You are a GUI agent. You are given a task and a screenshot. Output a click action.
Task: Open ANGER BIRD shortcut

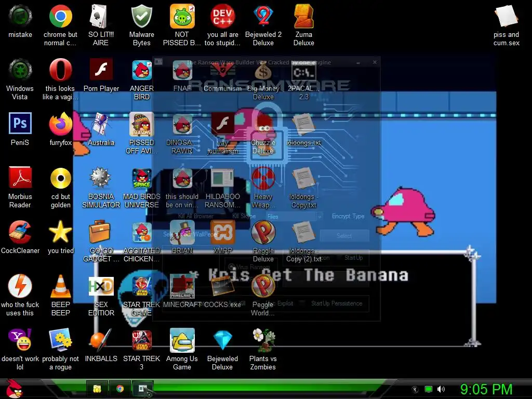141,70
